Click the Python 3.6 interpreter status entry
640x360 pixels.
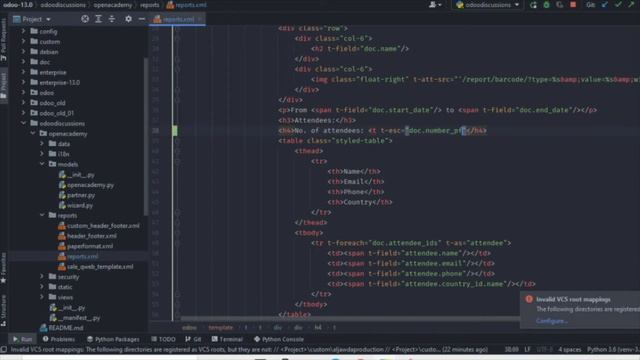(613, 350)
